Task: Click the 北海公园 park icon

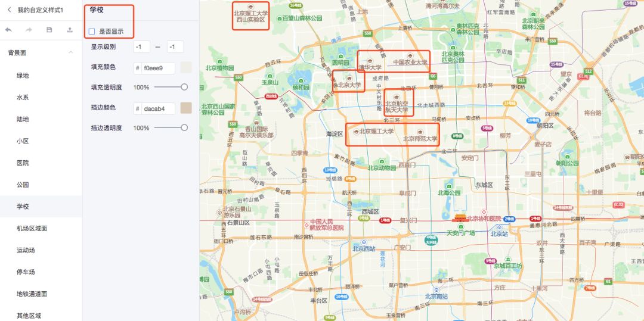Action: pos(448,186)
